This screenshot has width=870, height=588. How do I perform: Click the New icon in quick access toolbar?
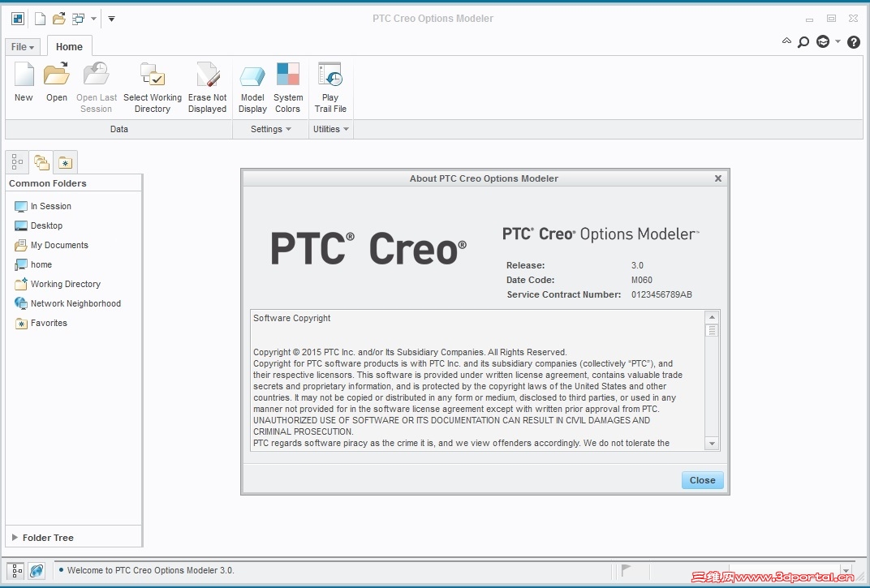click(x=40, y=19)
